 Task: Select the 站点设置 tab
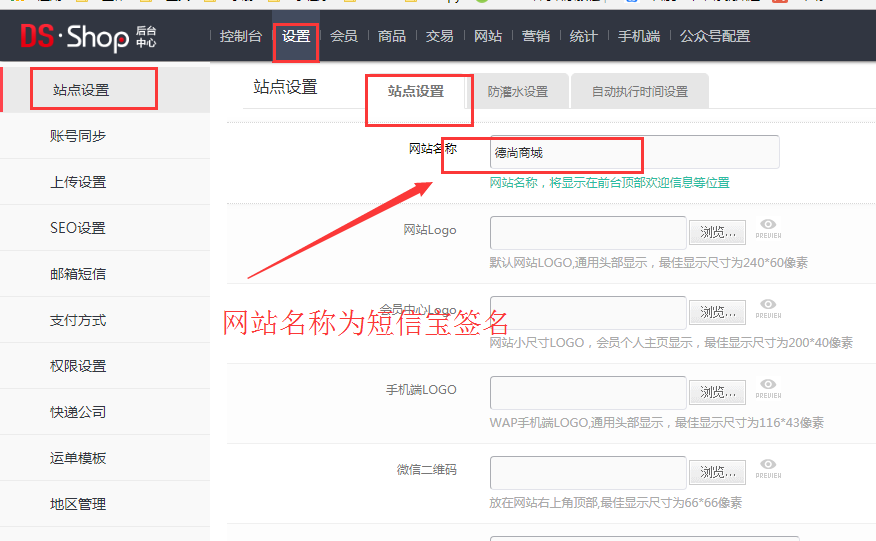point(416,91)
